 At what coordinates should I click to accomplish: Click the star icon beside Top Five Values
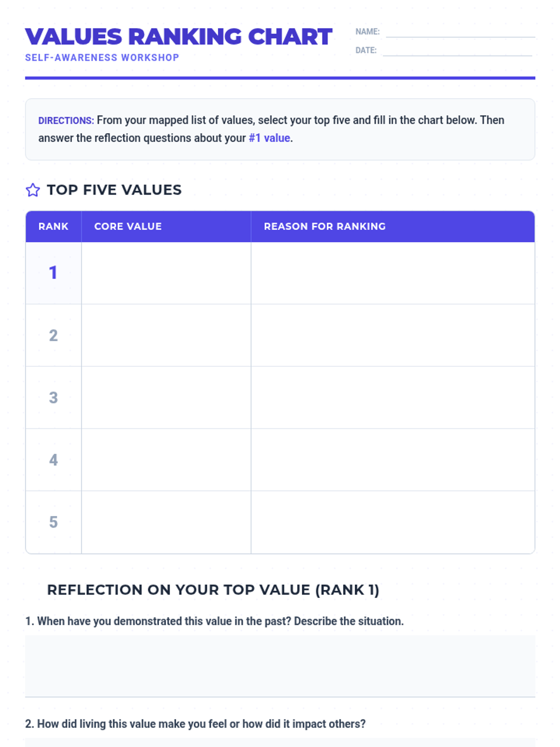pos(33,190)
